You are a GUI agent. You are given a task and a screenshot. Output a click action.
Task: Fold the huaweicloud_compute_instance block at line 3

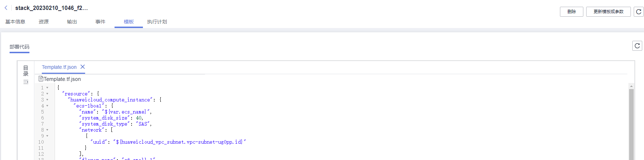pos(47,100)
